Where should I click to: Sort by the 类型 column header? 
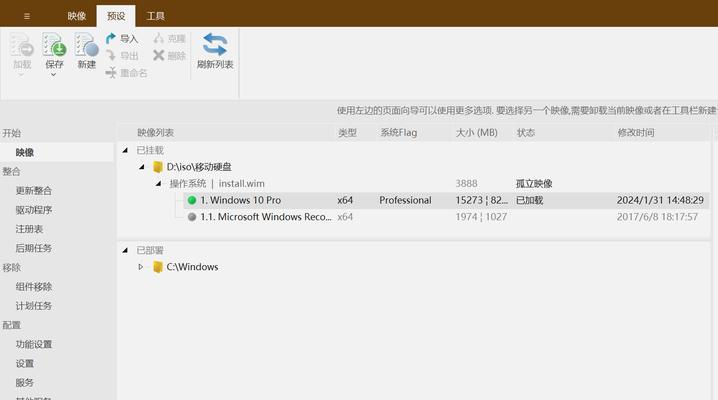(347, 133)
